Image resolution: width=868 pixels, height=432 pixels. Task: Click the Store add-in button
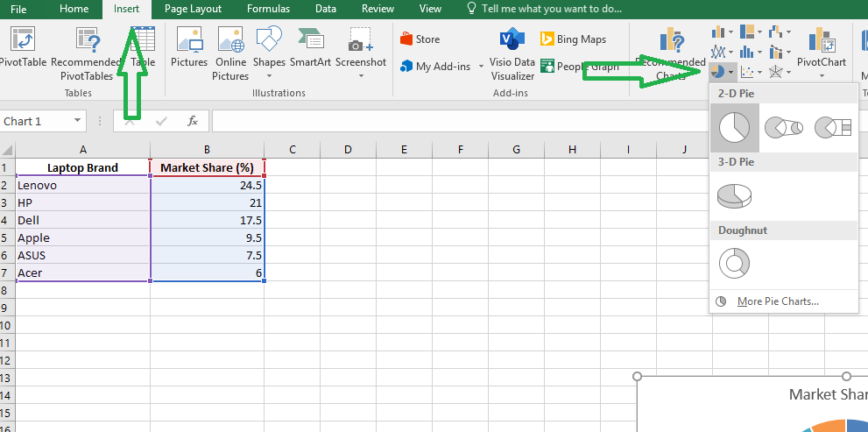[x=420, y=39]
